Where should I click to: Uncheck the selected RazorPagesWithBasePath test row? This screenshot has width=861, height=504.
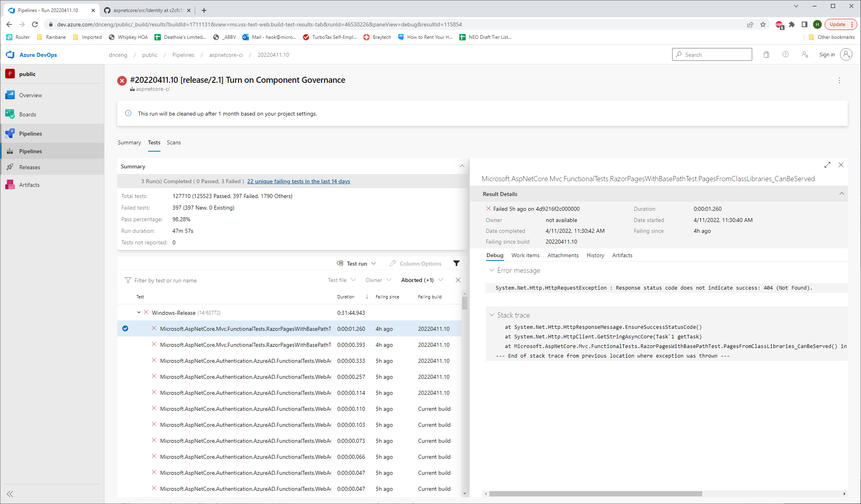[125, 329]
